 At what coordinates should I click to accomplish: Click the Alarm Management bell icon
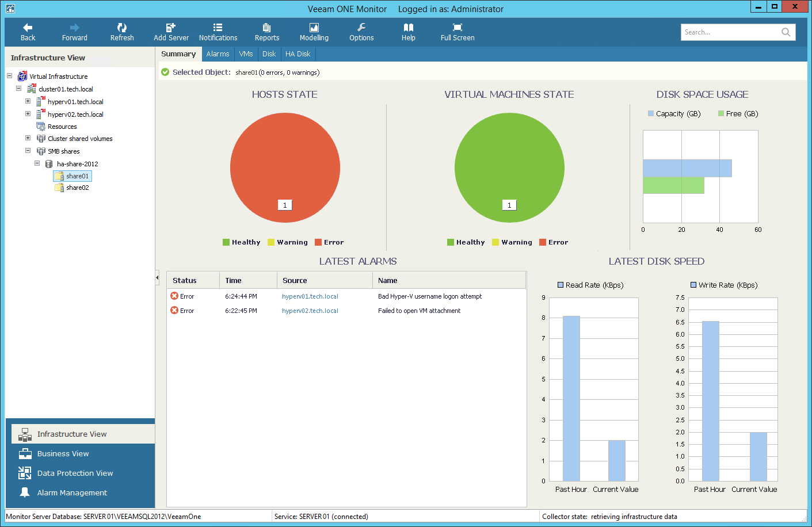(25, 492)
